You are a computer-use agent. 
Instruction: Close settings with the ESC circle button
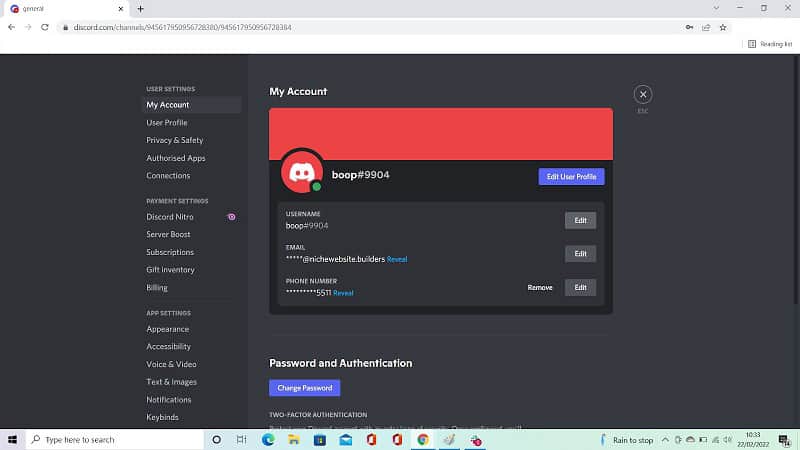click(x=643, y=94)
